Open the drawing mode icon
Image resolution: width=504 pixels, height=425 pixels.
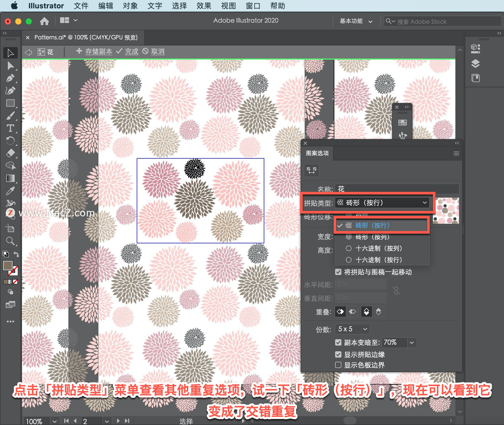[x=10, y=292]
